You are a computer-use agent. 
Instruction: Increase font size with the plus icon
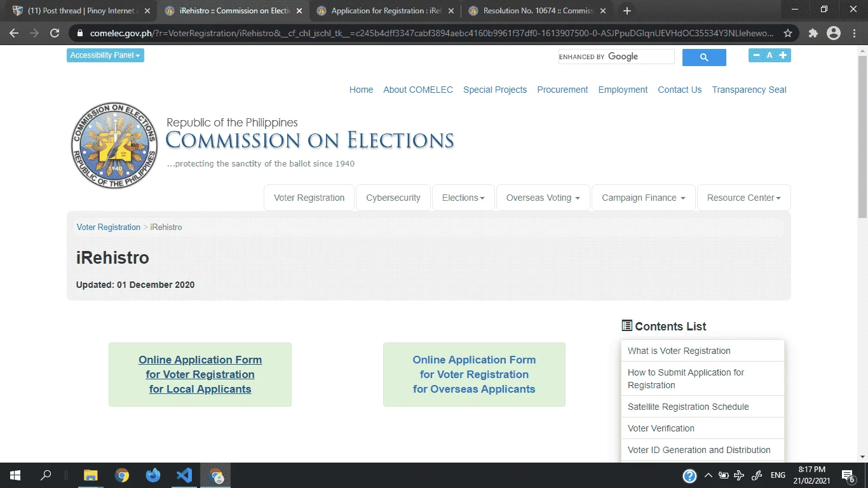[x=783, y=55]
